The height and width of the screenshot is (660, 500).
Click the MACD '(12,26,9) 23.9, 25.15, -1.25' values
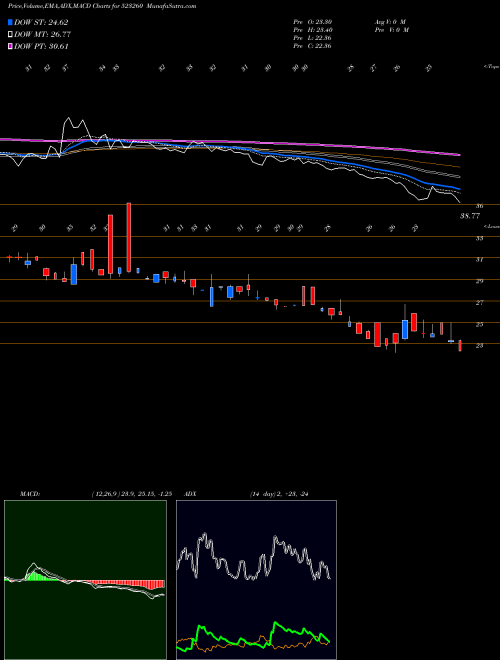(131, 494)
